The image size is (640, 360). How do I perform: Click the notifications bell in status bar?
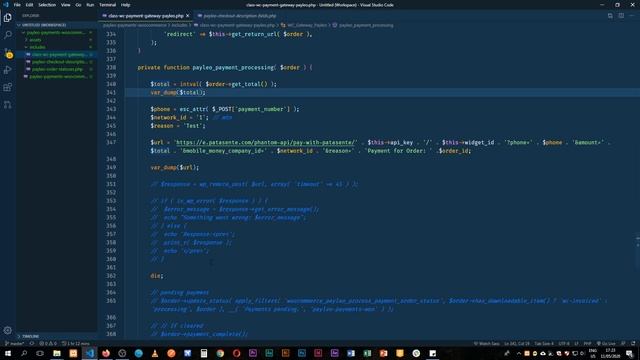pyautogui.click(x=633, y=343)
